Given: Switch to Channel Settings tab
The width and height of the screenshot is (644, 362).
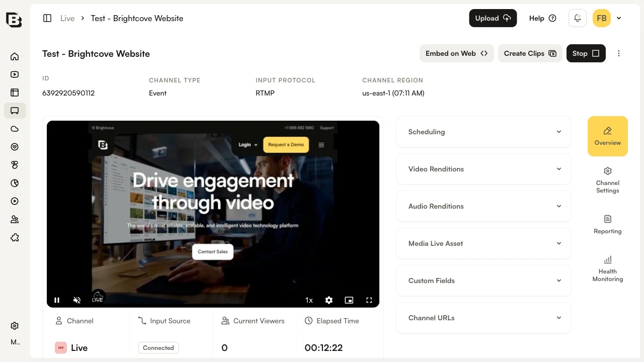Looking at the screenshot, I should click(x=608, y=180).
